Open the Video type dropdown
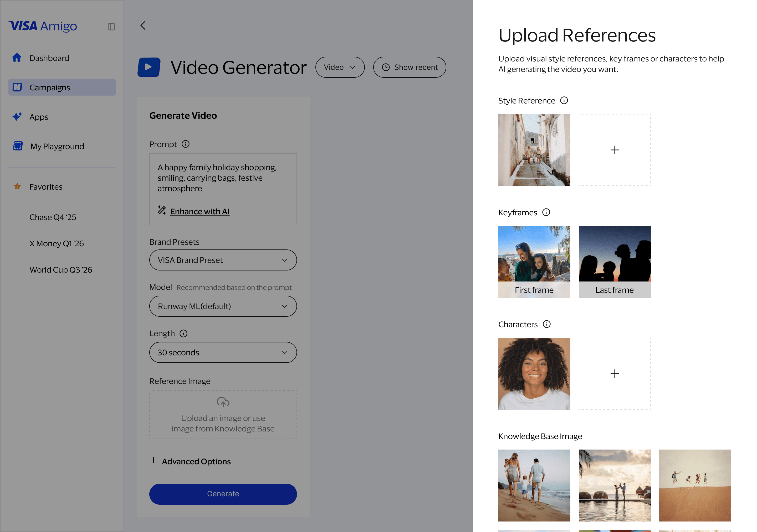Screen dimensions: 757x532 340,67
